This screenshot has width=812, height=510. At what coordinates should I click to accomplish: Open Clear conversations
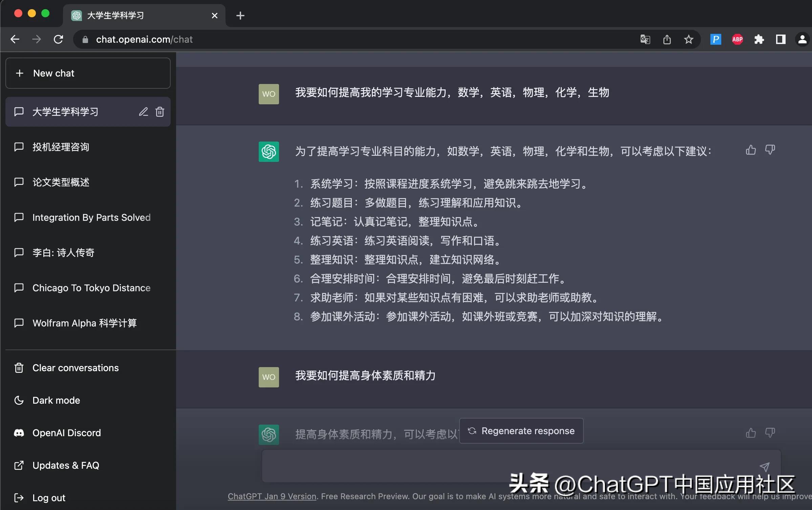[75, 368]
